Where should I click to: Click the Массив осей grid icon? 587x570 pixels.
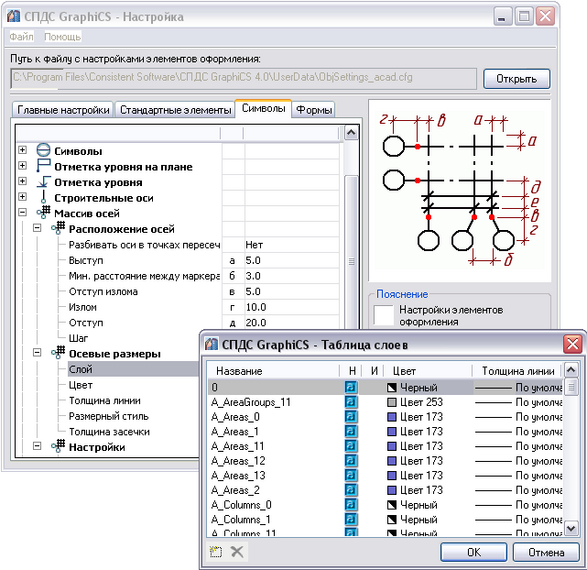(x=43, y=212)
